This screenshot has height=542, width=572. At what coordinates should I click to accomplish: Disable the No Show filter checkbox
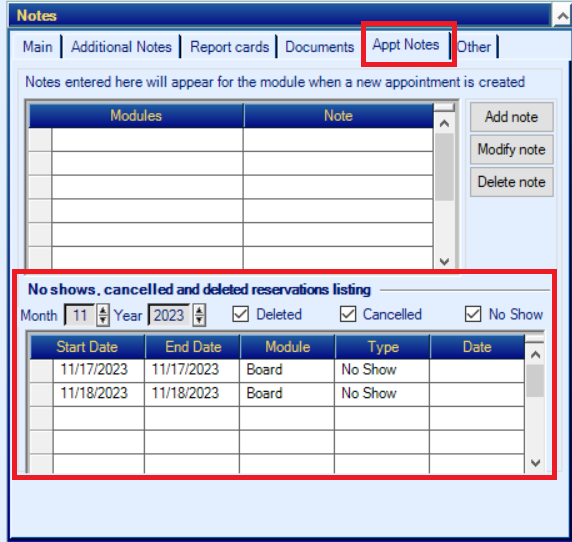pyautogui.click(x=473, y=314)
